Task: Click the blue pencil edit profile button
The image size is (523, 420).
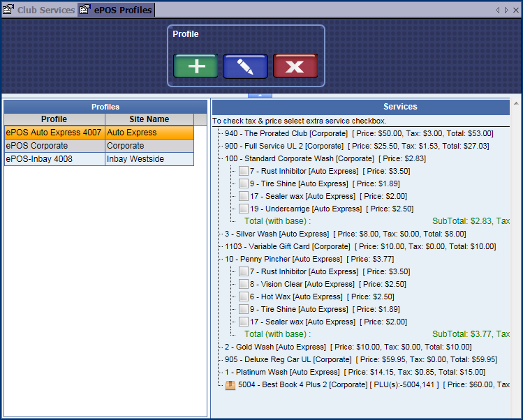Action: (245, 66)
